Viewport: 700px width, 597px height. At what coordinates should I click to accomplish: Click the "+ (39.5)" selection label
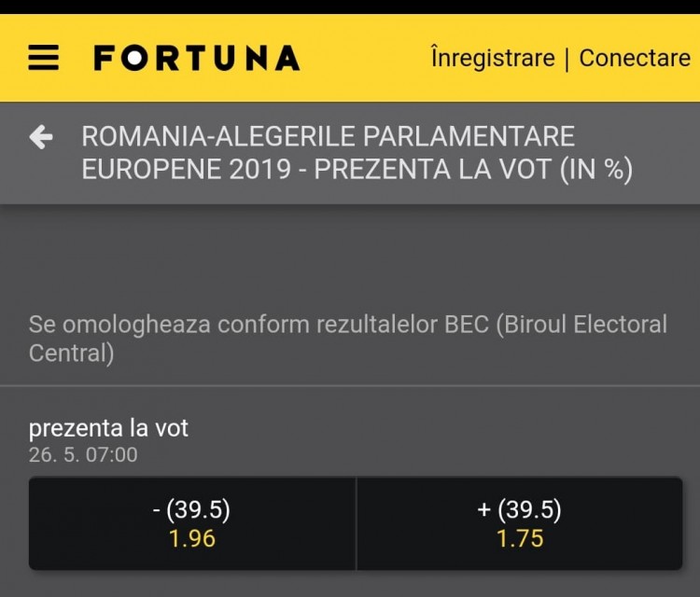(x=519, y=509)
